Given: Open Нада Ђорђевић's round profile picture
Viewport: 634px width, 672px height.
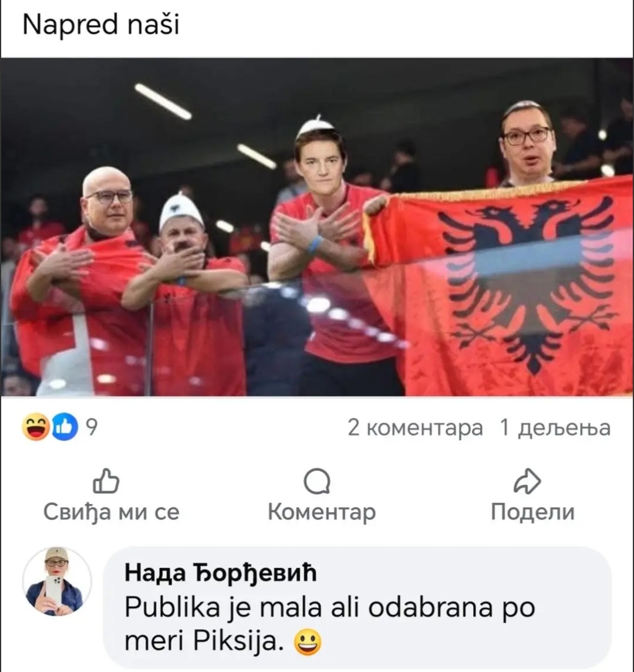Looking at the screenshot, I should click(56, 581).
